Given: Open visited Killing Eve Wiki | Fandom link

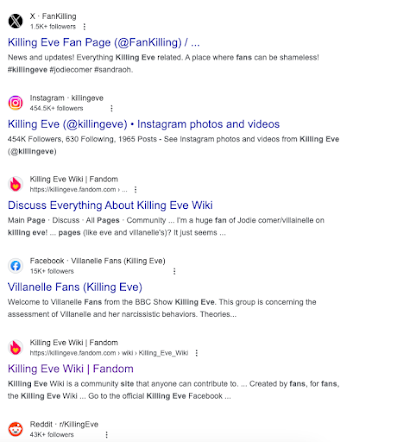Looking at the screenshot, I should [x=71, y=369].
